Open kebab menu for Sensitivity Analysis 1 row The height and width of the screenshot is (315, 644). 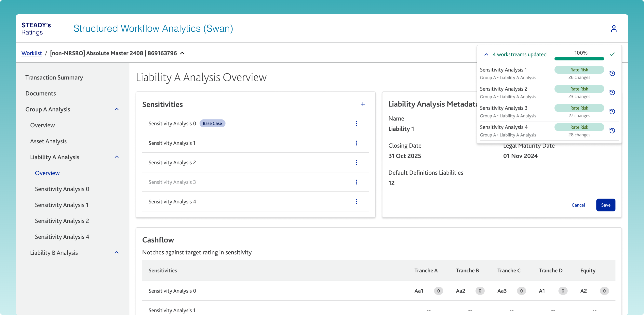click(x=356, y=143)
